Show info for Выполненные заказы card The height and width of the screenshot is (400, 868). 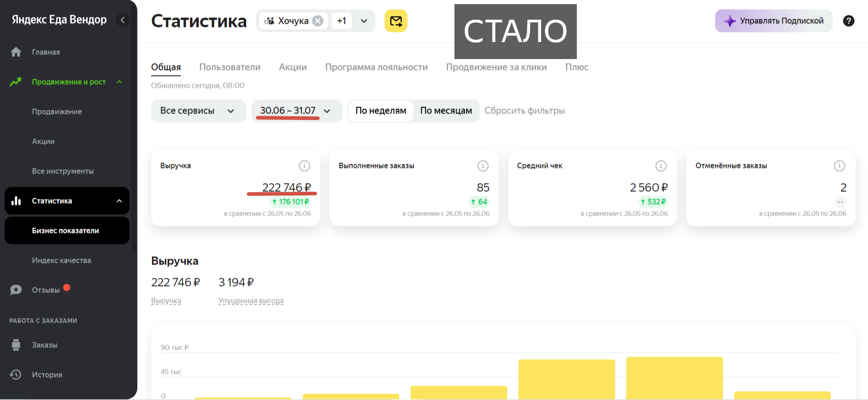pyautogui.click(x=483, y=166)
